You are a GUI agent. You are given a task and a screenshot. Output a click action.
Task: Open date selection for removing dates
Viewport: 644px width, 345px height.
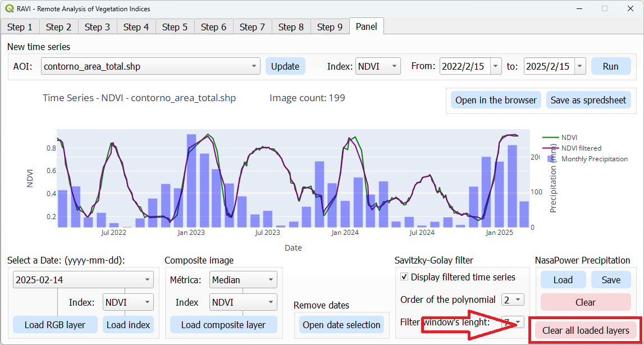[x=341, y=325]
